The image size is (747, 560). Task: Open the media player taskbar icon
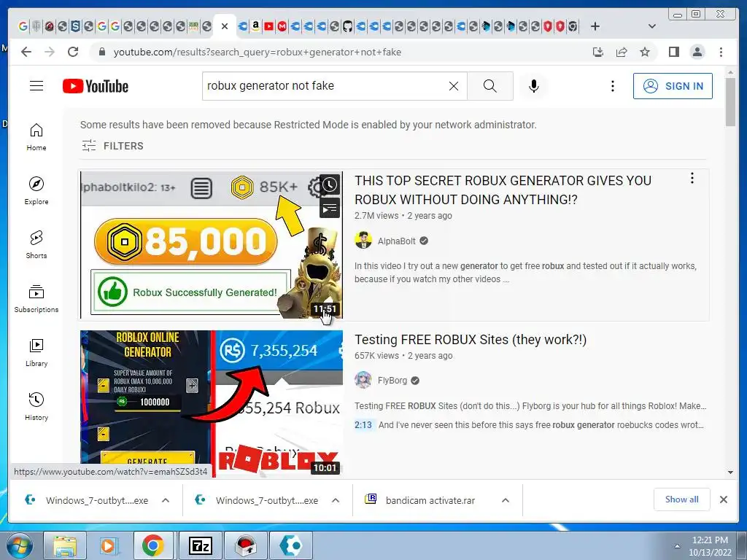(x=108, y=545)
